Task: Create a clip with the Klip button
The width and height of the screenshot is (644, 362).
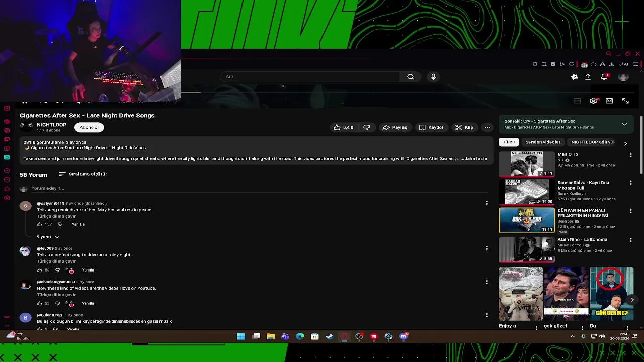Action: 464,127
